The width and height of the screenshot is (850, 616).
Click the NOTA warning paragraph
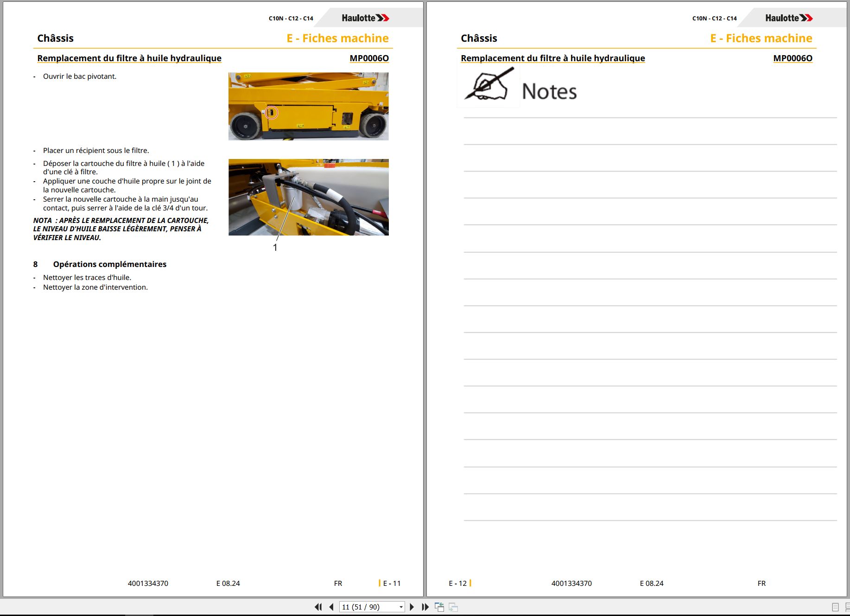click(121, 229)
